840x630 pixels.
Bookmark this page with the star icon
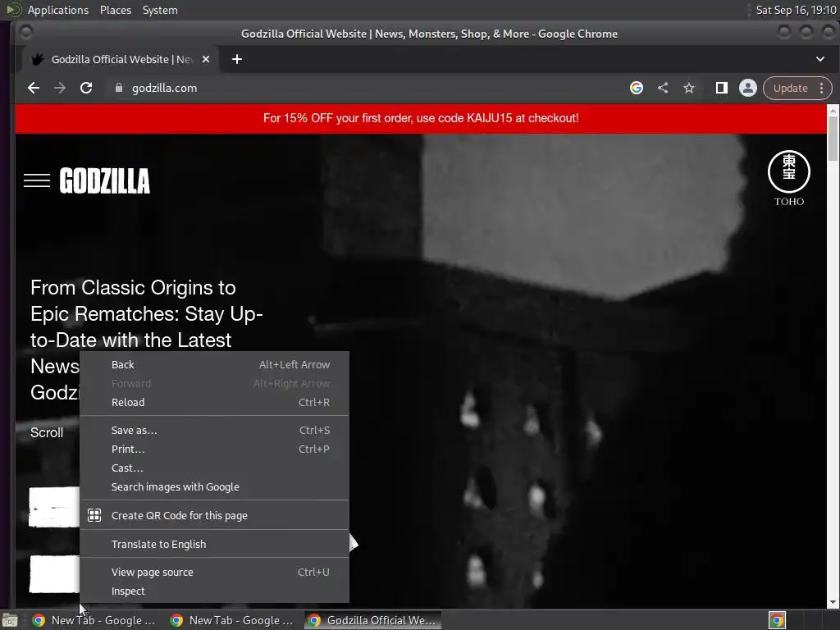tap(689, 88)
